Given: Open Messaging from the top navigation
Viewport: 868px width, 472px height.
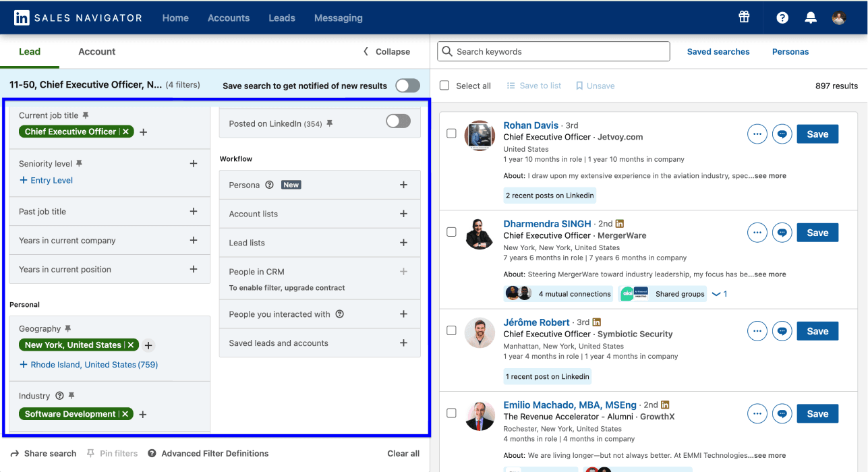Looking at the screenshot, I should click(338, 18).
